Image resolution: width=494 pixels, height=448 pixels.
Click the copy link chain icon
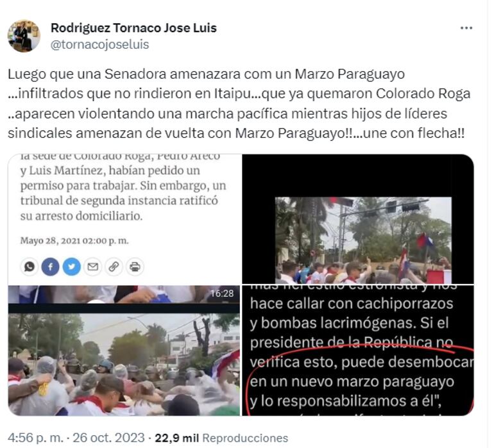point(114,267)
